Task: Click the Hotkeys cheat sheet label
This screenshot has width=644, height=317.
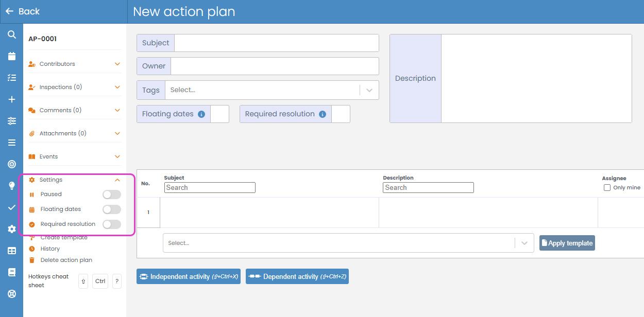Action: 48,281
